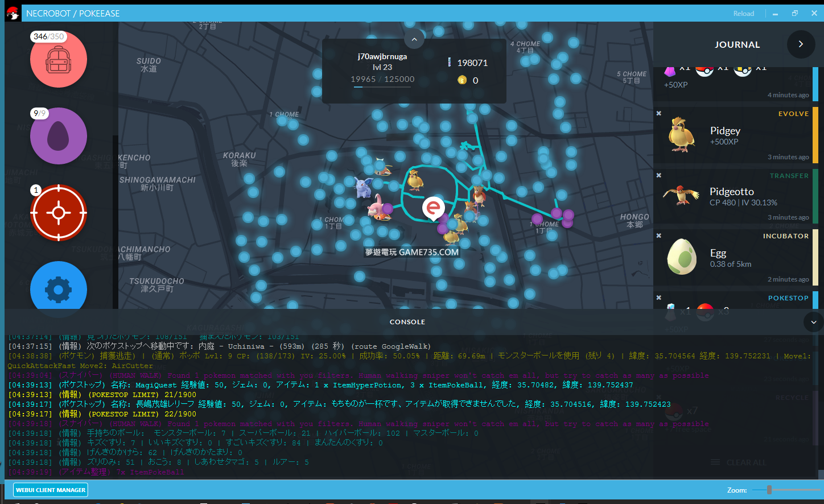Click the red player location marker
The width and height of the screenshot is (824, 504).
[433, 208]
